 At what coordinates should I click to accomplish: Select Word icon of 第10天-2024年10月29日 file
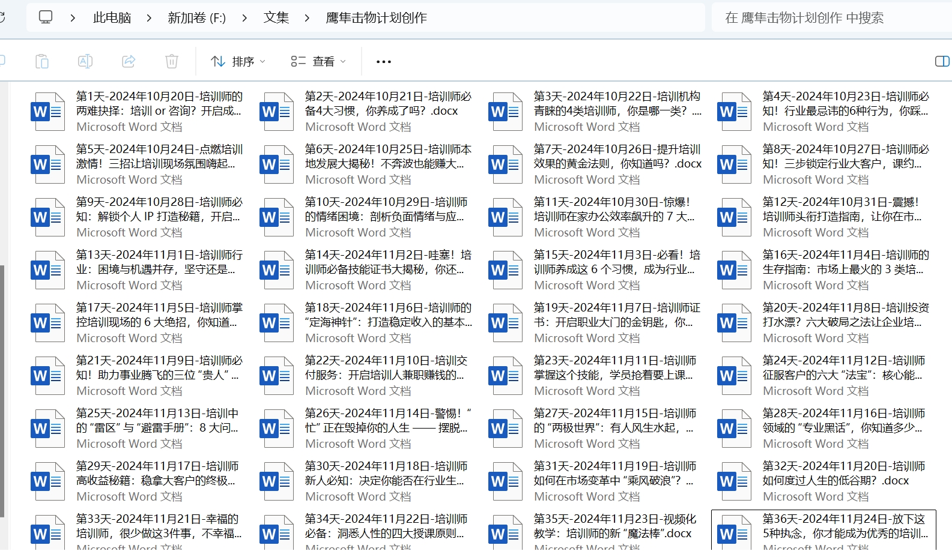point(276,217)
